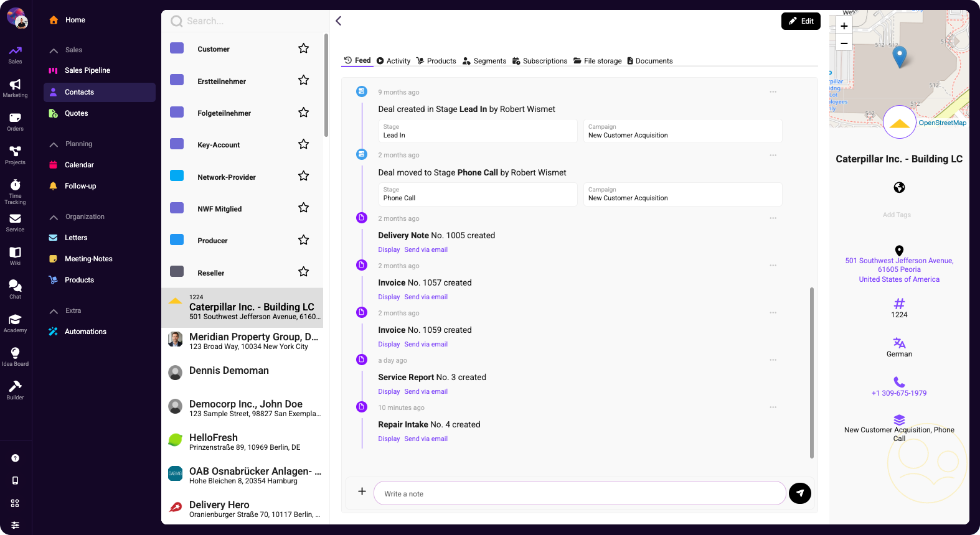Select the blue Network-Provider color swatch

pyautogui.click(x=177, y=175)
